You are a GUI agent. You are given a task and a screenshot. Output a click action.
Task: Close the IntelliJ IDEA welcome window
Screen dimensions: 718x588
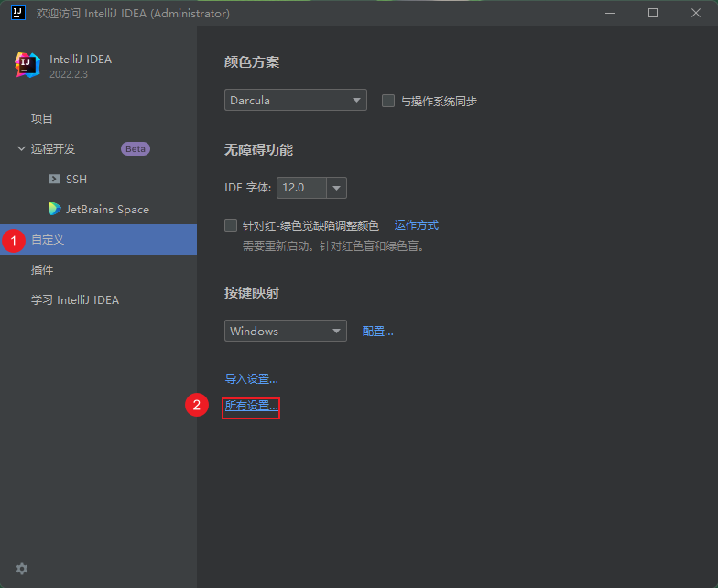click(696, 13)
